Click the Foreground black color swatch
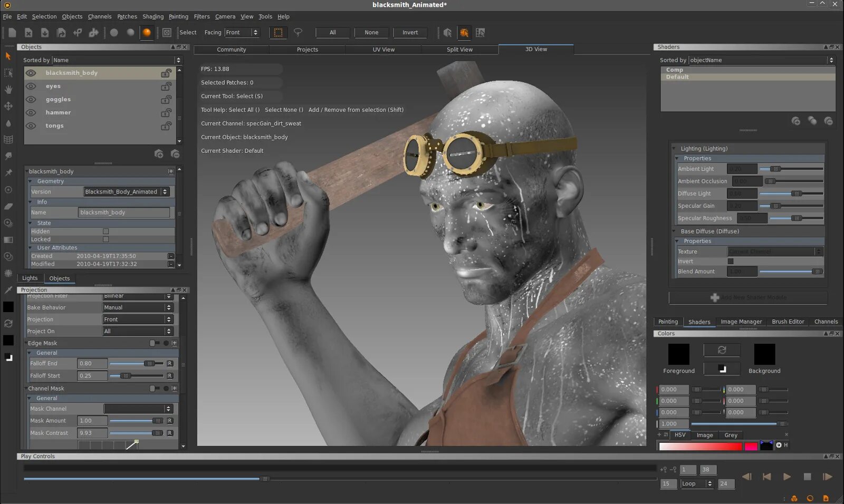Screen dimensions: 844x504 (678, 354)
